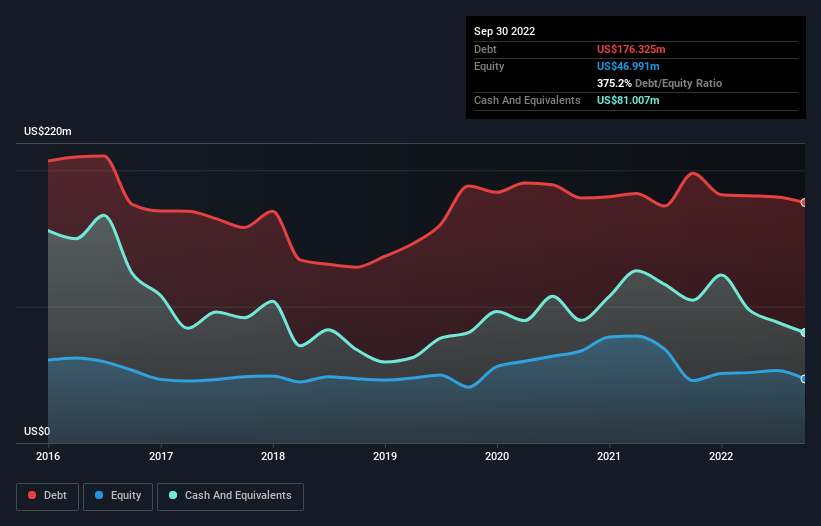Viewport: 821px width, 526px height.
Task: Click the US$220m y-axis label
Action: click(x=48, y=131)
